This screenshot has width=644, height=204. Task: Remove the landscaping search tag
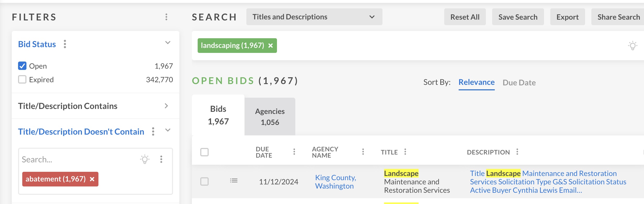pyautogui.click(x=271, y=46)
